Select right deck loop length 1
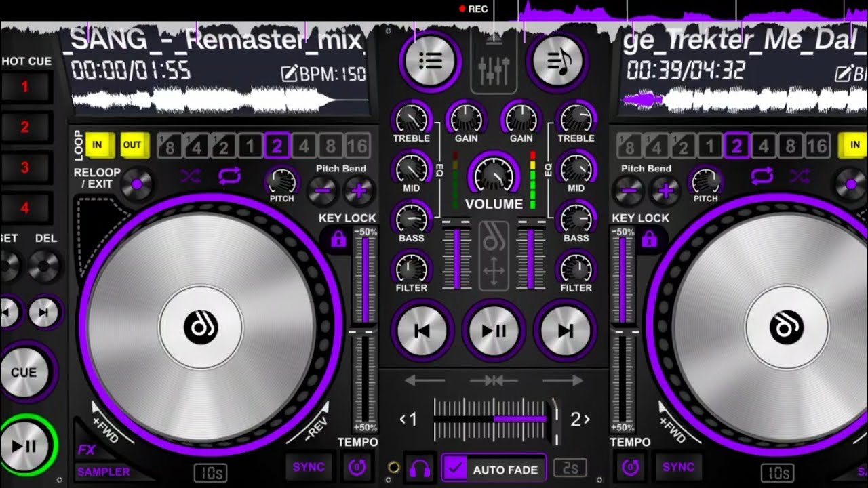Image resolution: width=868 pixels, height=488 pixels. point(710,145)
